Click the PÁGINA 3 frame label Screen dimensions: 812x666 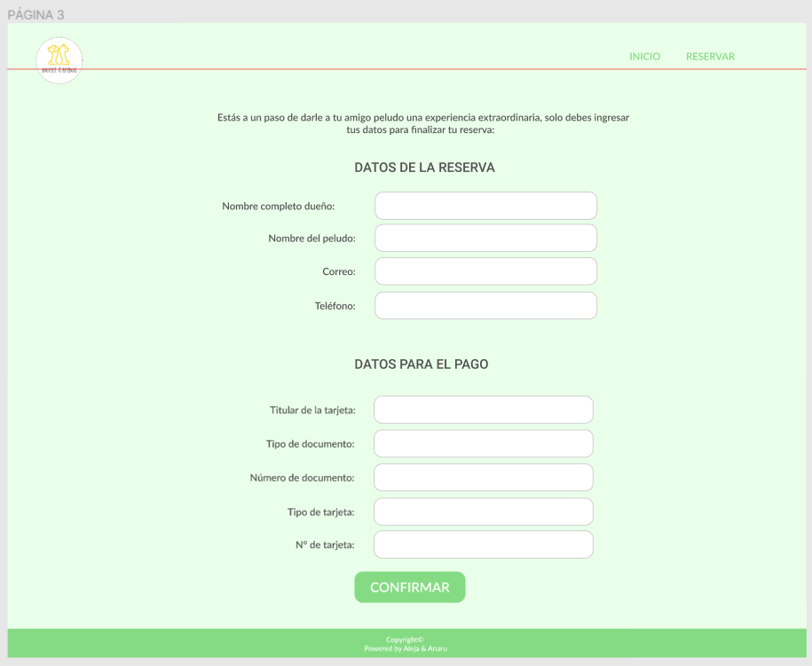[x=35, y=15]
